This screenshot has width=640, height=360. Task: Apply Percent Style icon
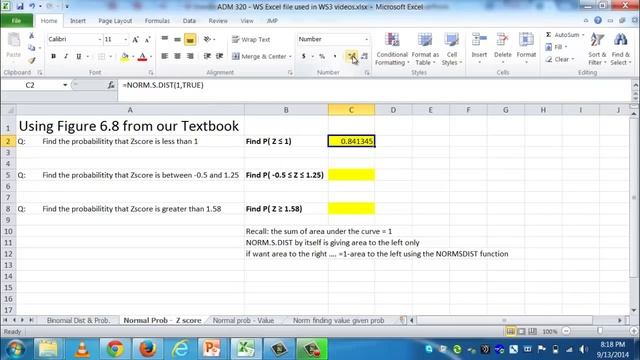pos(322,56)
